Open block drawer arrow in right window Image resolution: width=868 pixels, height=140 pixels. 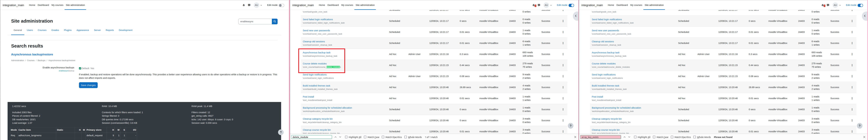[x=865, y=16]
